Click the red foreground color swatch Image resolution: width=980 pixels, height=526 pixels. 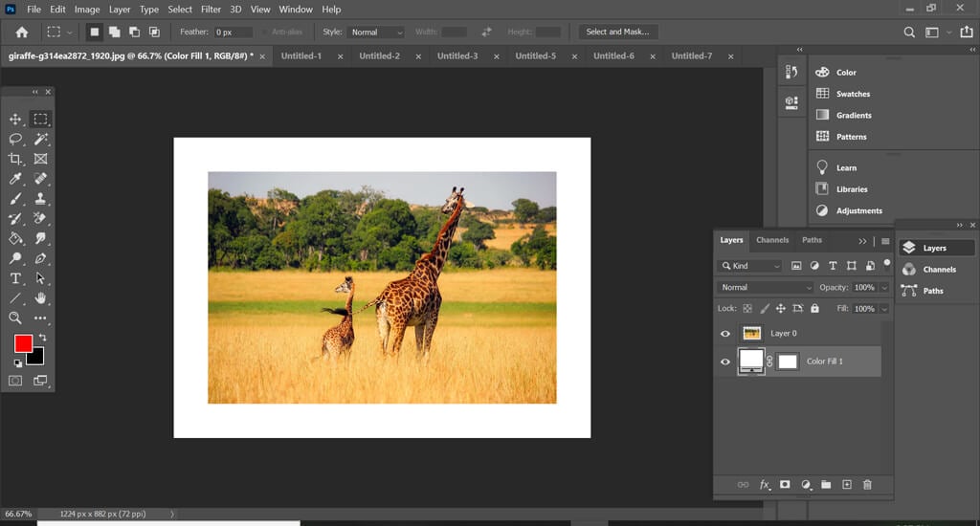(x=23, y=342)
